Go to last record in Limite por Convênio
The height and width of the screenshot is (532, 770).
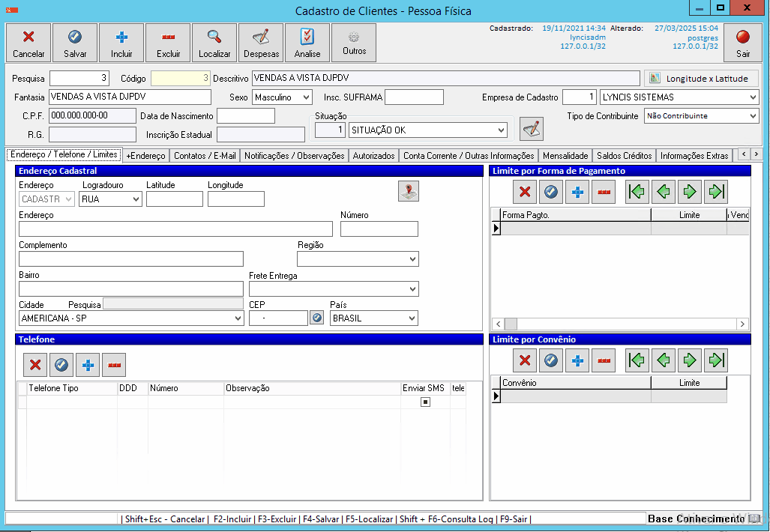716,360
